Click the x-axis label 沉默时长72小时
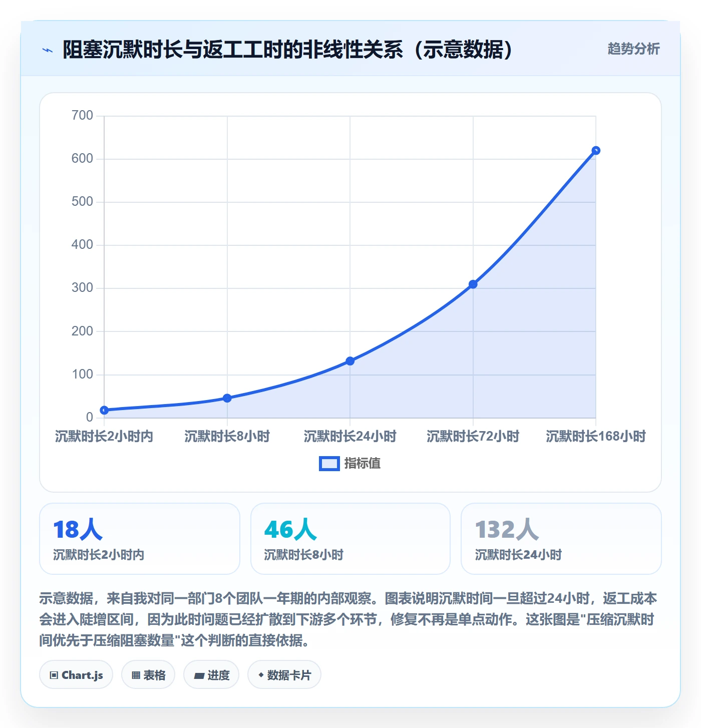701x728 pixels. 473,437
